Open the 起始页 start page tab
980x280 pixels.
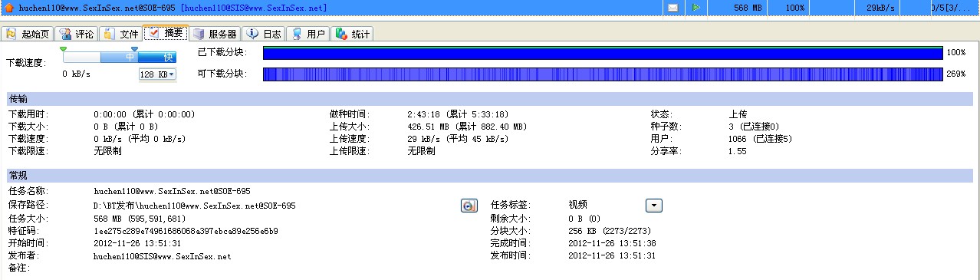coord(28,34)
